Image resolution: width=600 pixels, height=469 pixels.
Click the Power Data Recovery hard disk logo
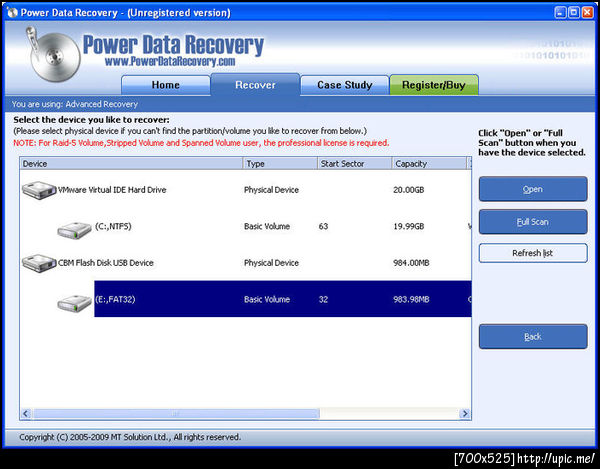(52, 54)
